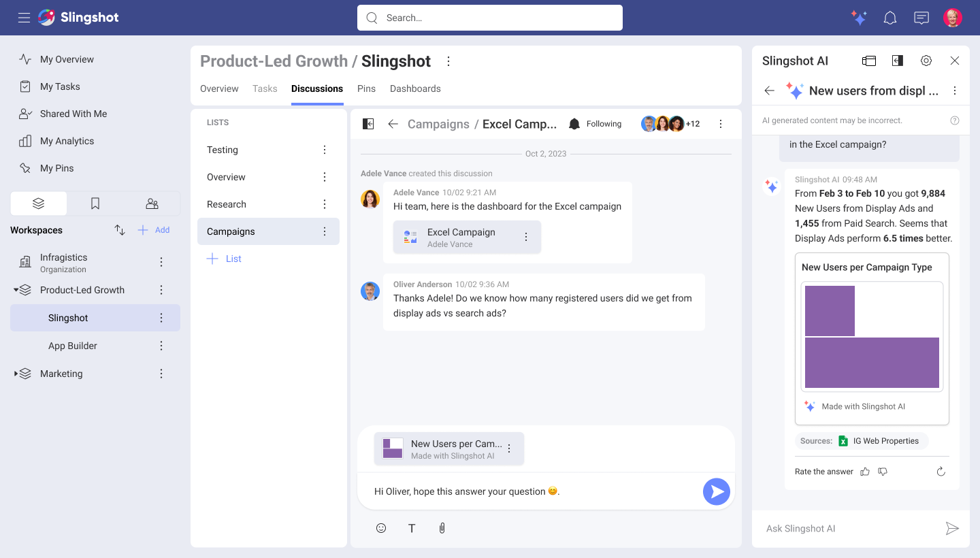
Task: Open options for the Testing list
Action: [x=325, y=150]
